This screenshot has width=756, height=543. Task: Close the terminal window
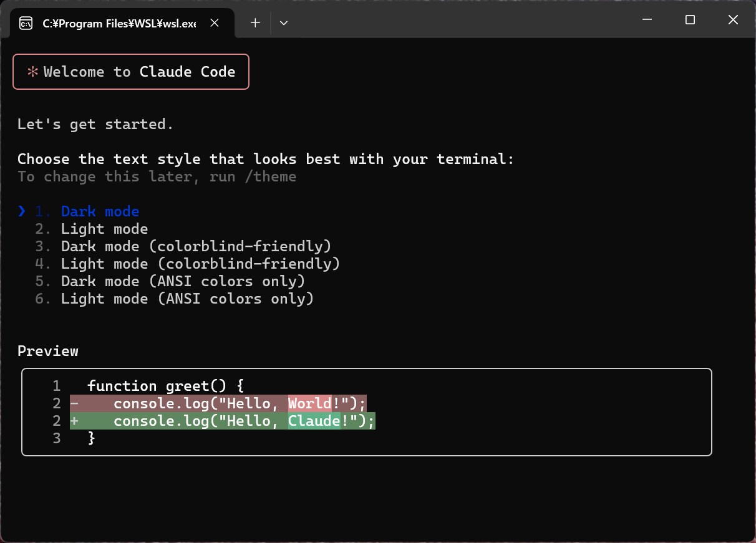[733, 20]
